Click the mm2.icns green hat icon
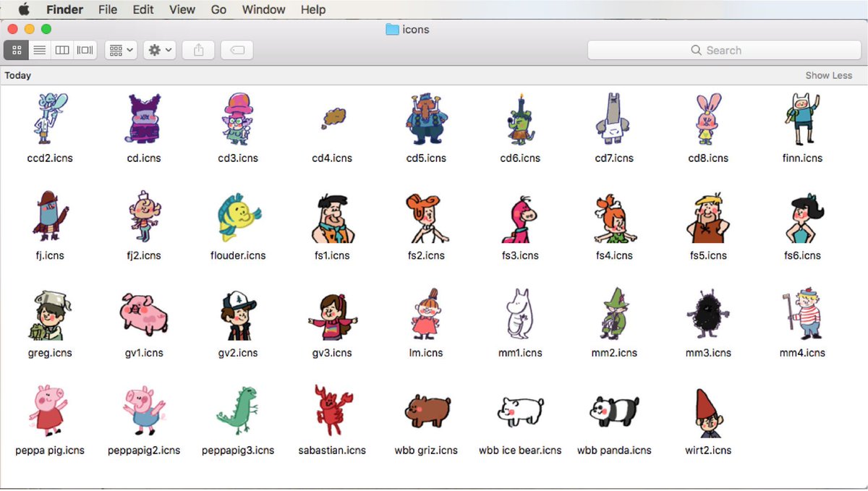The height and width of the screenshot is (491, 868). click(614, 313)
